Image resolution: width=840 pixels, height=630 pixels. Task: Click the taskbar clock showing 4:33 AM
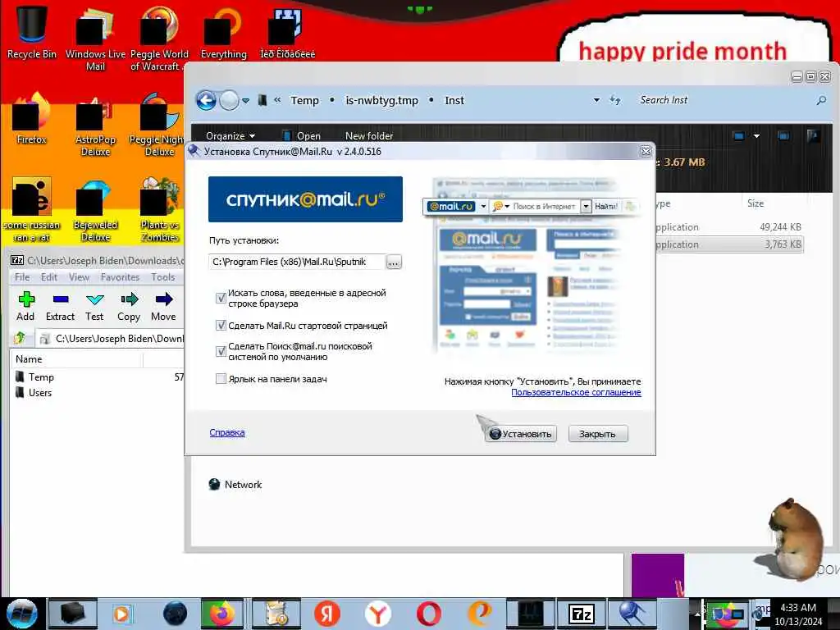tap(798, 614)
